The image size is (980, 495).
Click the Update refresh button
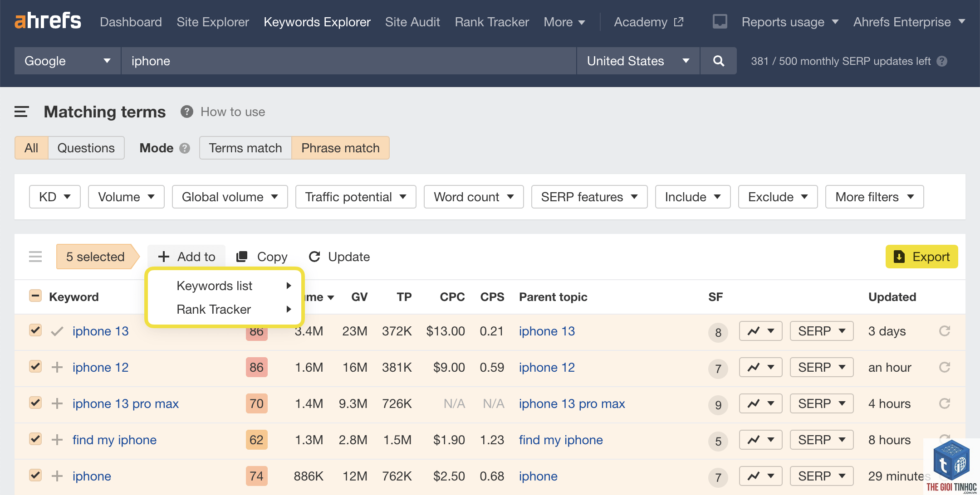tap(339, 257)
